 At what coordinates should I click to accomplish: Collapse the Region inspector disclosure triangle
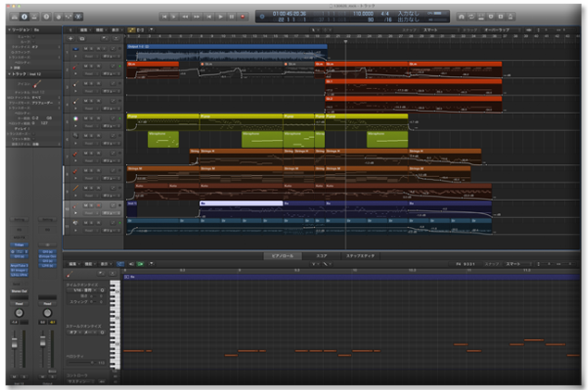click(9, 30)
